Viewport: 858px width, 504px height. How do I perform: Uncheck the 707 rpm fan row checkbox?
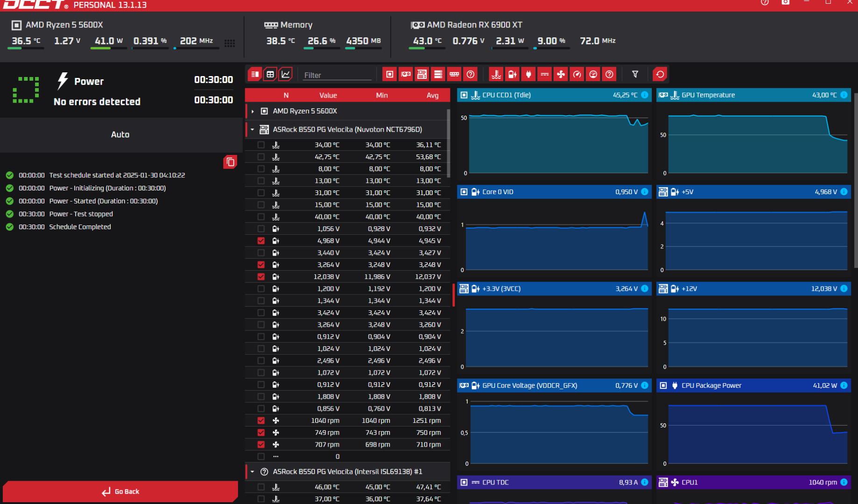261,445
